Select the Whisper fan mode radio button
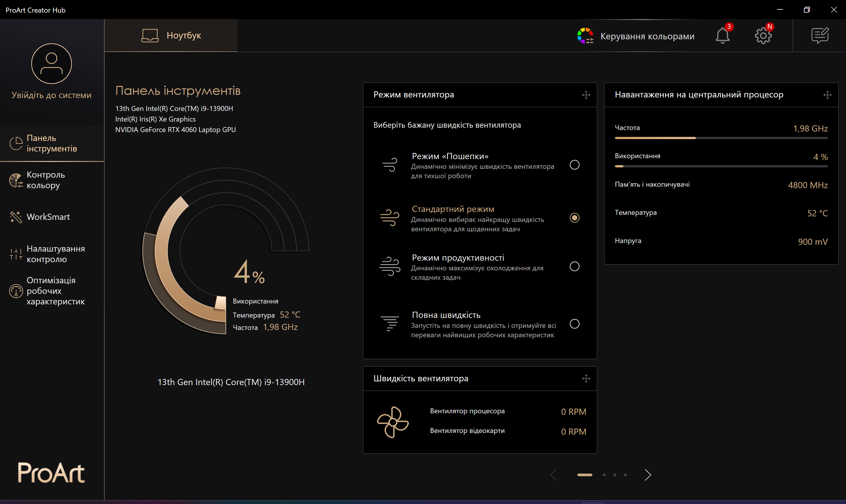 tap(574, 165)
